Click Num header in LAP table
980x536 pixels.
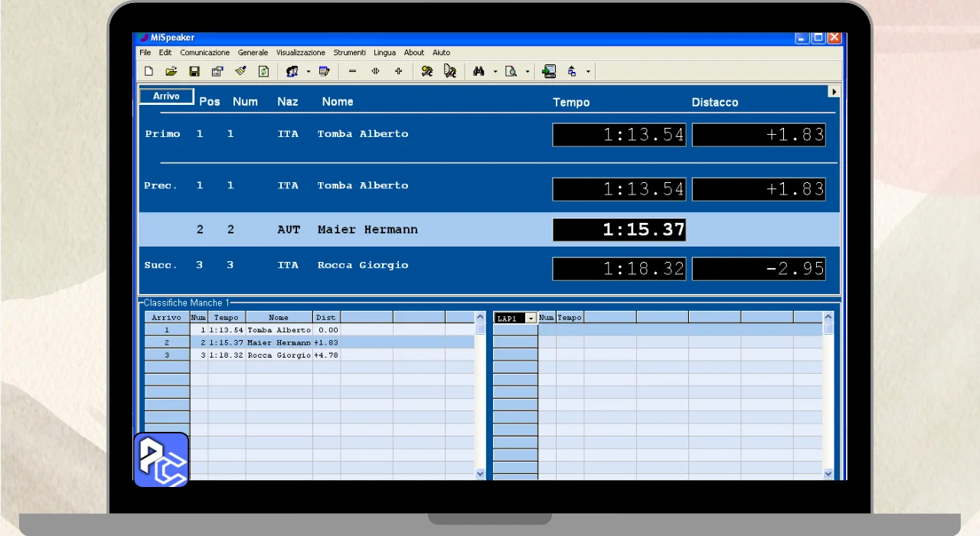tap(547, 317)
